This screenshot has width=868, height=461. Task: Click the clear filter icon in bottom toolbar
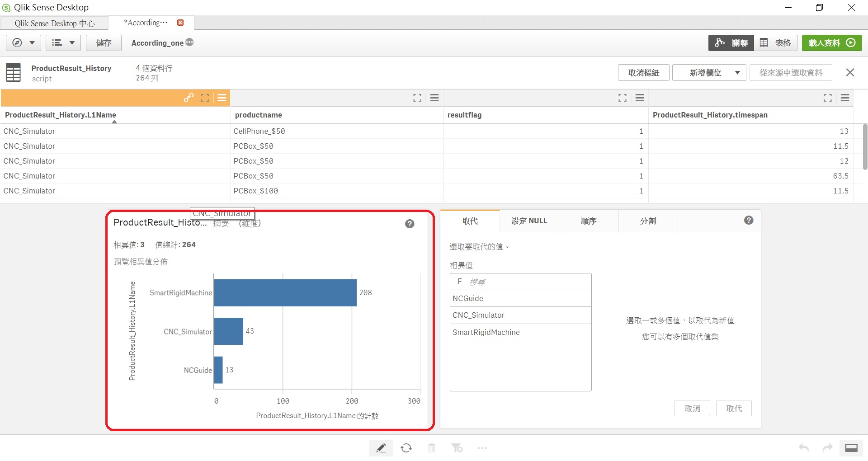point(457,448)
